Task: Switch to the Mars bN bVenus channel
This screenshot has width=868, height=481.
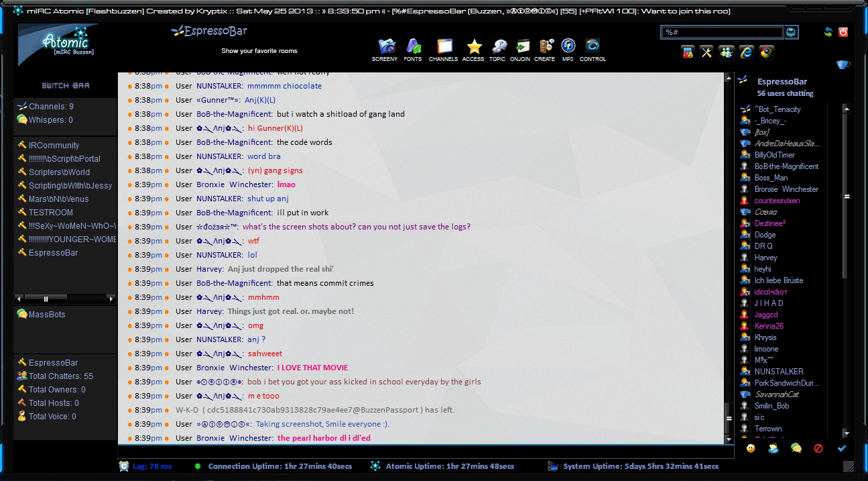Action: point(53,199)
